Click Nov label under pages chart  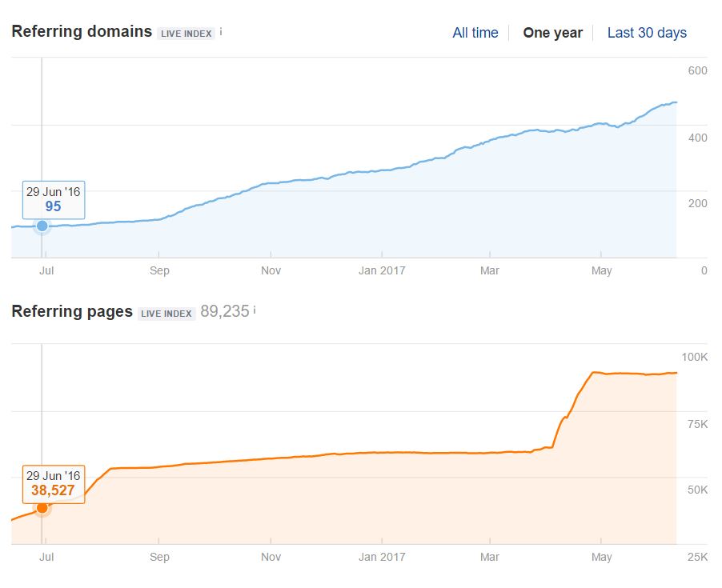(271, 557)
